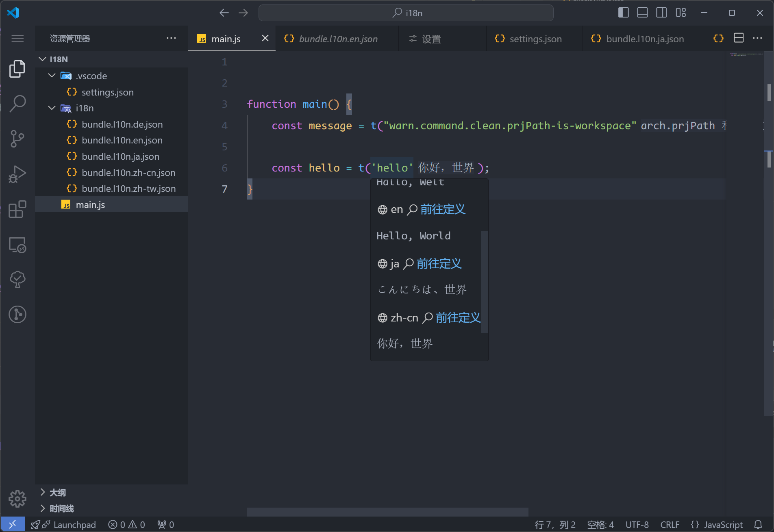Click the remote window indicator in status bar
The height and width of the screenshot is (532, 774).
pos(13,525)
